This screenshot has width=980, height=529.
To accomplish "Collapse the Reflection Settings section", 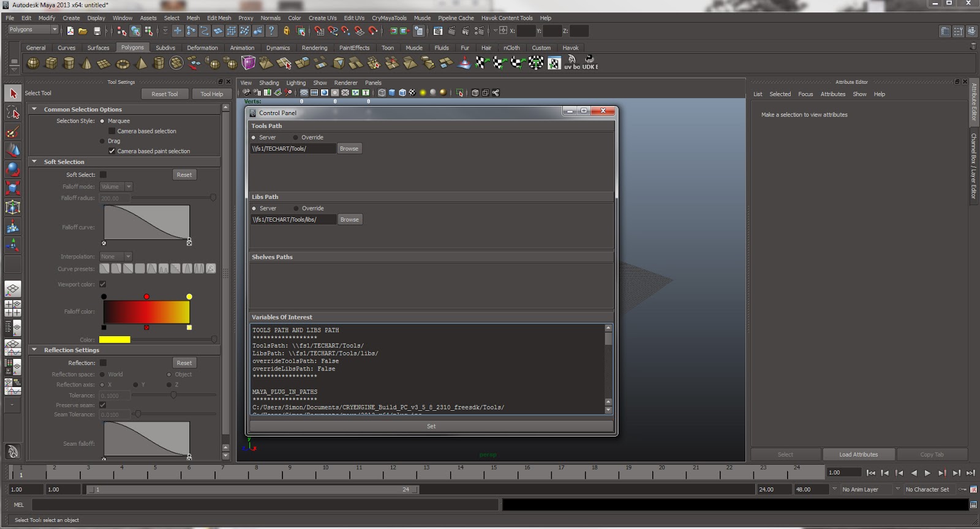I will [x=34, y=350].
